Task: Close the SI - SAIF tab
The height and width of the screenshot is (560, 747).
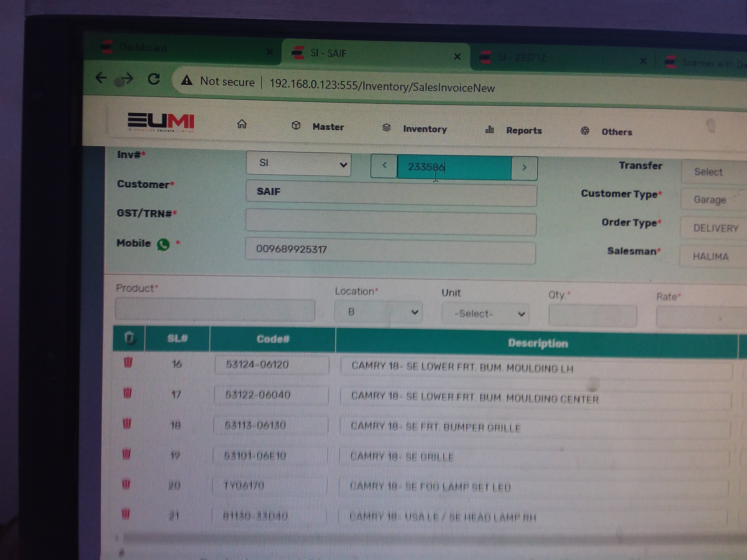Action: (x=457, y=56)
